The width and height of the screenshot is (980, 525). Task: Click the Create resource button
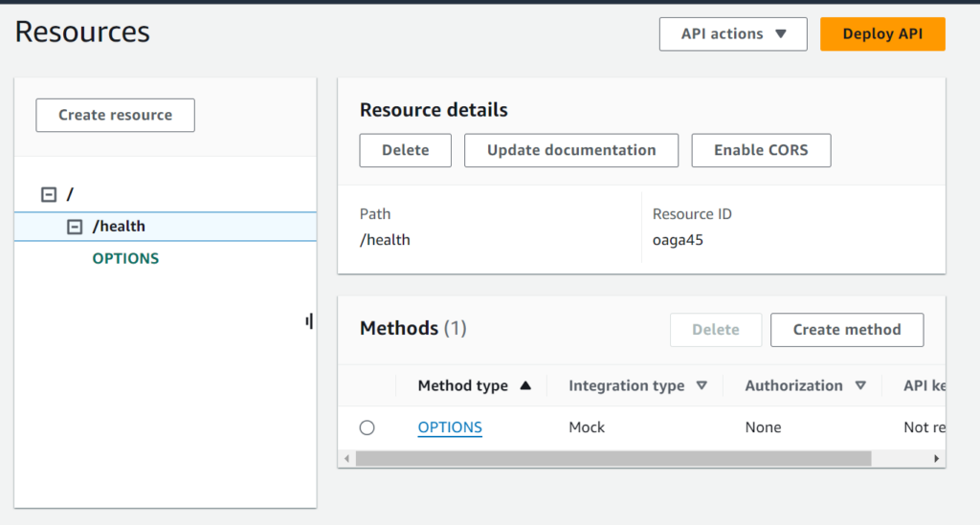pyautogui.click(x=115, y=115)
